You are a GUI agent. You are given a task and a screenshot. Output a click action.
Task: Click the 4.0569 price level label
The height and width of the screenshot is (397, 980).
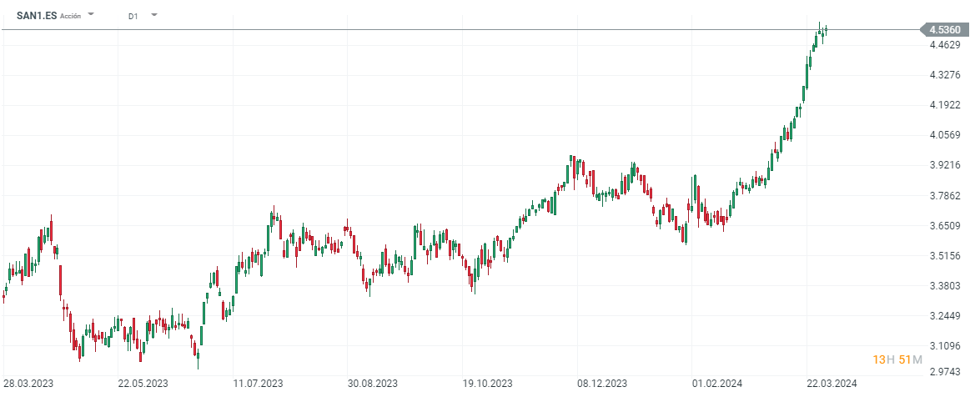943,135
